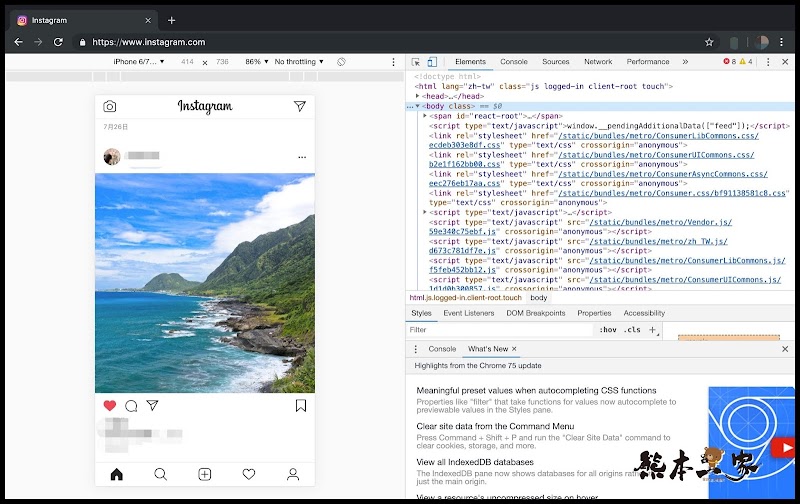
Task: Open device toolbar three-dot options
Action: pyautogui.click(x=393, y=62)
